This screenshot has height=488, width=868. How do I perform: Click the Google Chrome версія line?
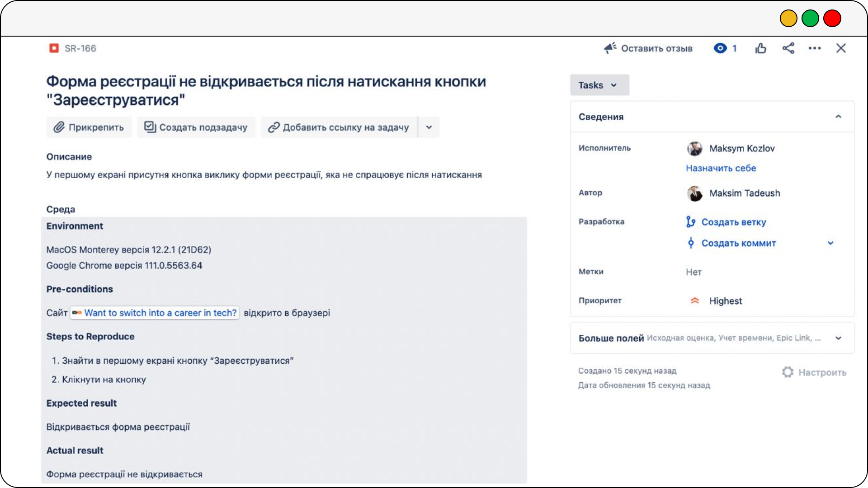click(124, 265)
